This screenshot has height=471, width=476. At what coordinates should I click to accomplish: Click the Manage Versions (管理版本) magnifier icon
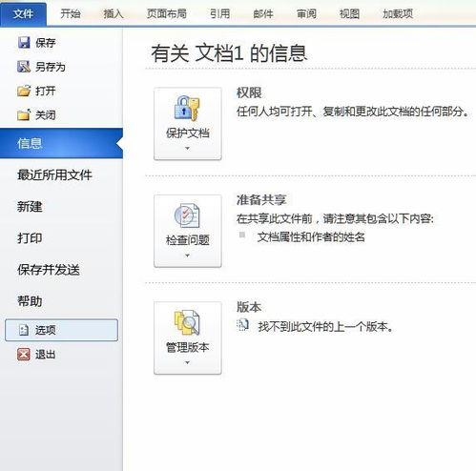(x=187, y=322)
